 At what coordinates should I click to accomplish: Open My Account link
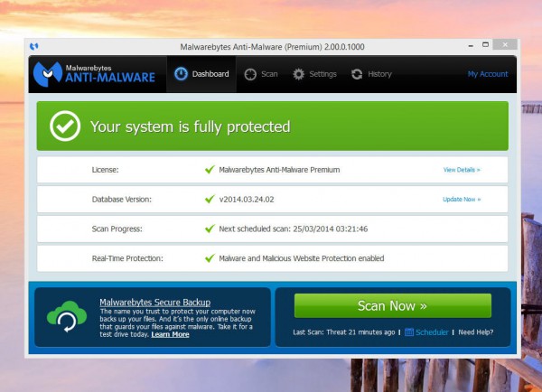click(x=488, y=74)
